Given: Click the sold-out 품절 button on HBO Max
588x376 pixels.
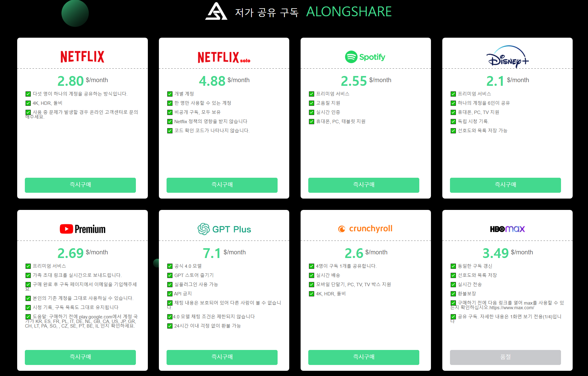Looking at the screenshot, I should (x=505, y=357).
